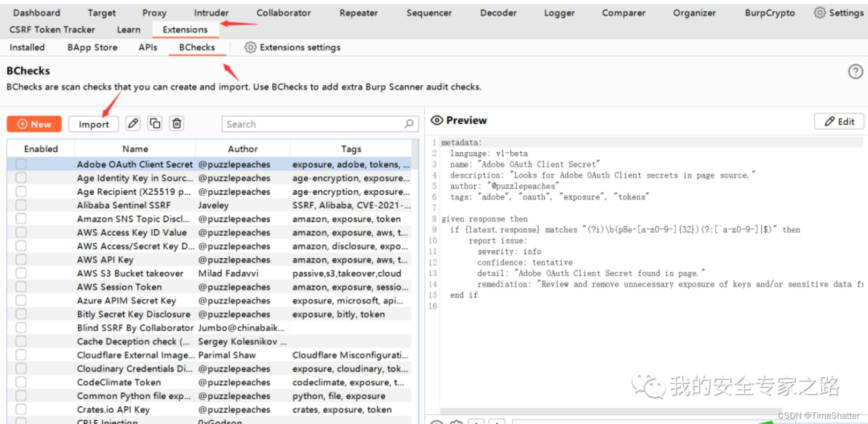Enable the Blind SSRF By Collaborator check

coord(21,328)
